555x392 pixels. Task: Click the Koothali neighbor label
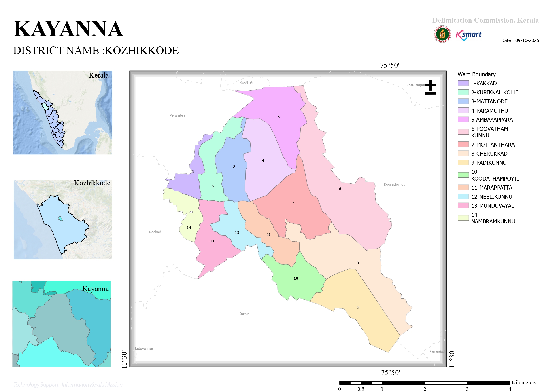tap(246, 82)
